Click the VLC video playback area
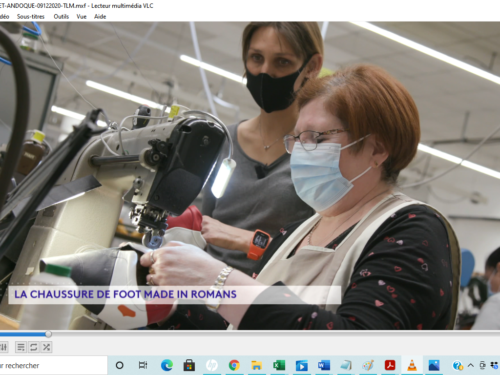500x375 pixels. tap(250, 176)
